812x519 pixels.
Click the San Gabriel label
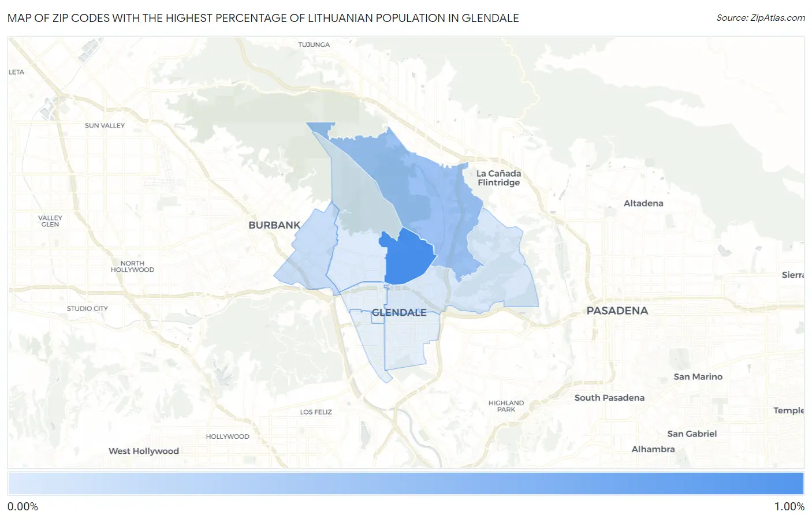click(692, 434)
